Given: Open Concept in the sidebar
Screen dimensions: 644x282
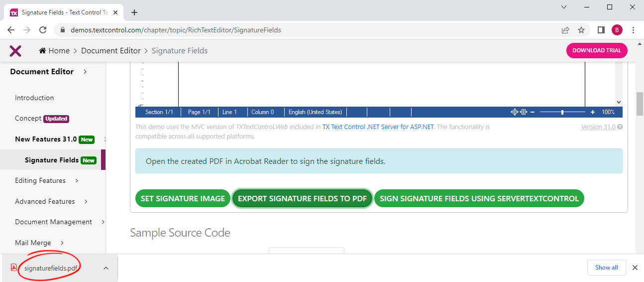Looking at the screenshot, I should (28, 119).
